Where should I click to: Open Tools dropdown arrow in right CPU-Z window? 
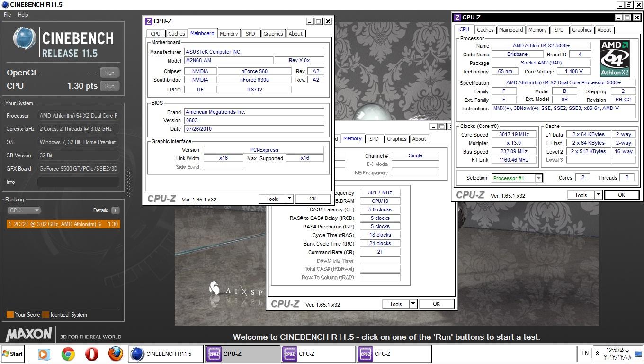point(599,195)
